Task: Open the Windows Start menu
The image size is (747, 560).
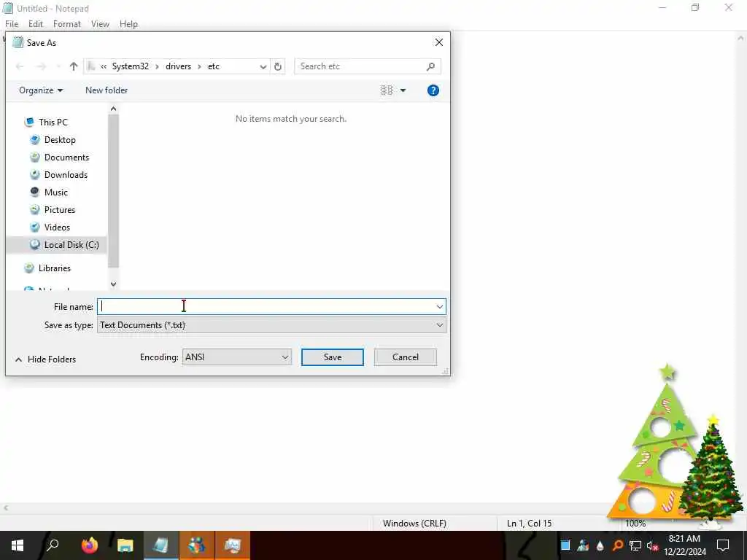Action: (18, 545)
